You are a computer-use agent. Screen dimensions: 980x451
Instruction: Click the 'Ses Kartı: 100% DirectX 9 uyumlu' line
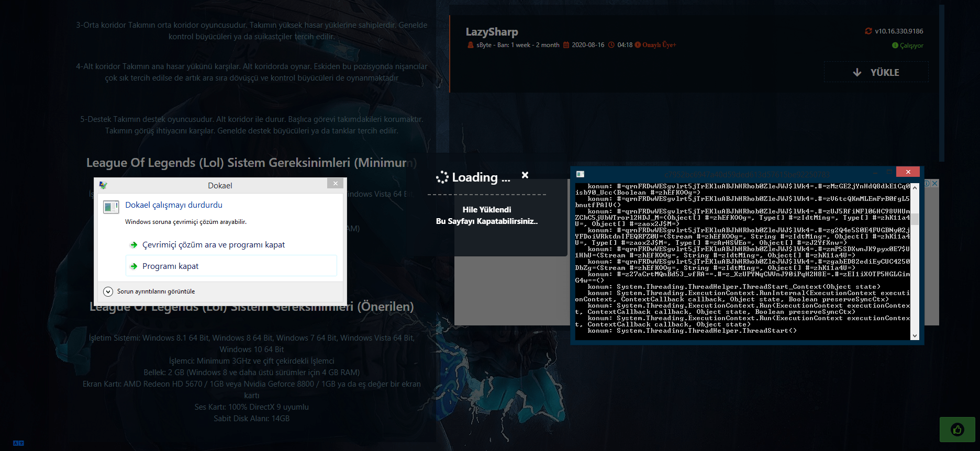(252, 407)
